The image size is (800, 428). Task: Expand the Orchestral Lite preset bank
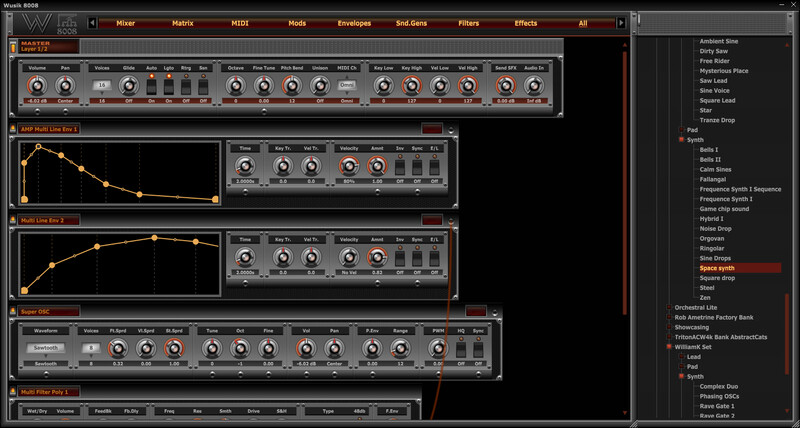[669, 307]
